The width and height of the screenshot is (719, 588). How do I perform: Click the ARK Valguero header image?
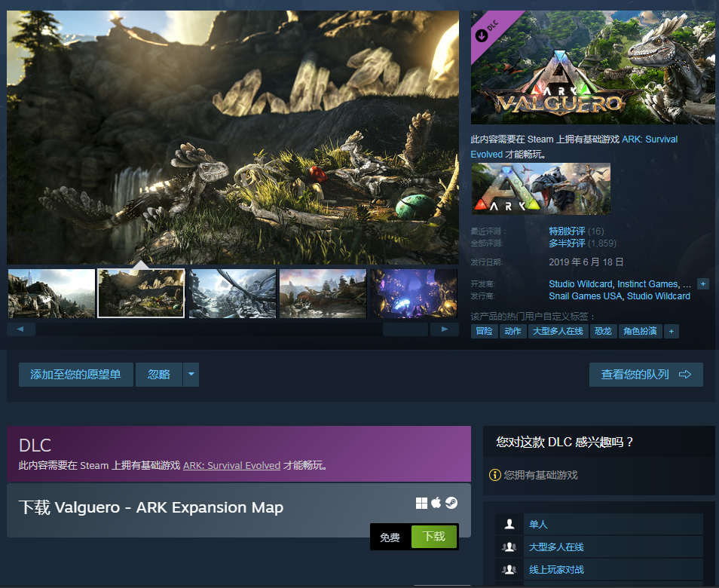pyautogui.click(x=593, y=67)
